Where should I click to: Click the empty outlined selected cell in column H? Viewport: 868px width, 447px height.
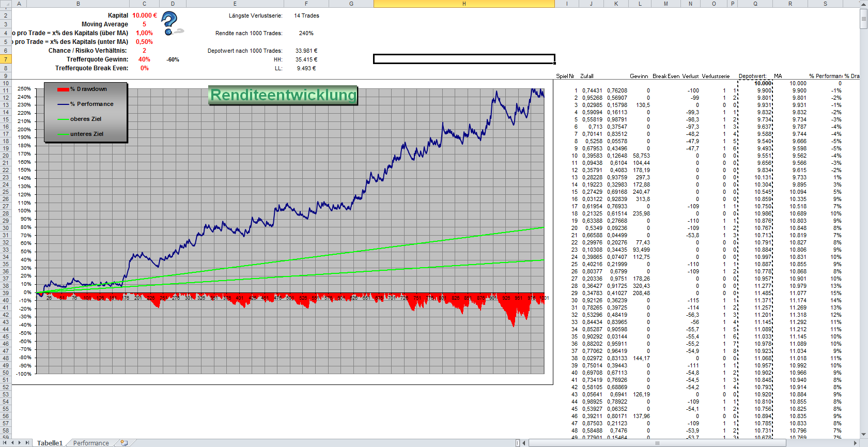point(464,59)
